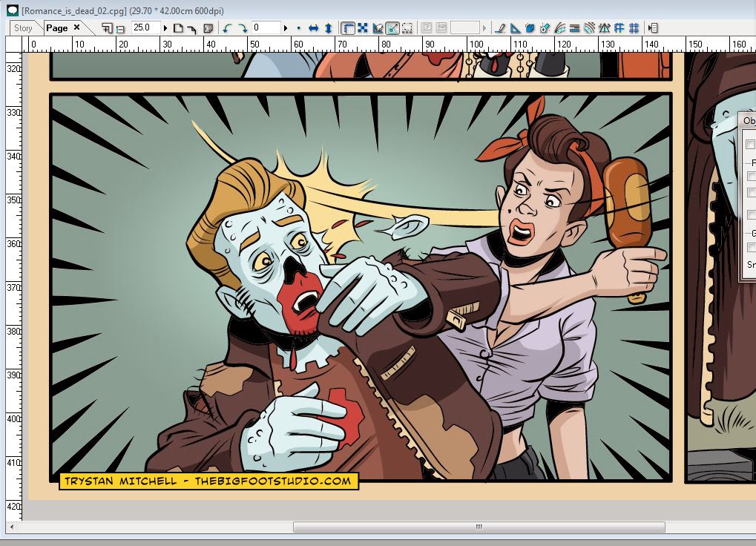
Task: Flip the view horizontally with the double-arrow icon
Action: tap(313, 28)
